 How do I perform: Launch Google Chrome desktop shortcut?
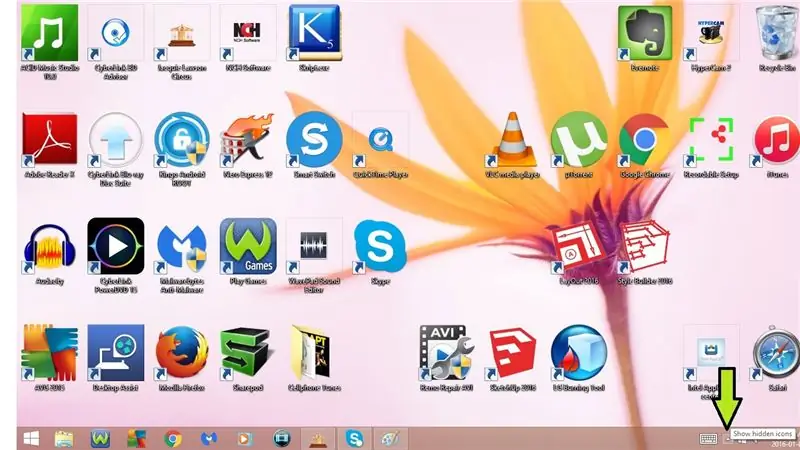[x=645, y=140]
